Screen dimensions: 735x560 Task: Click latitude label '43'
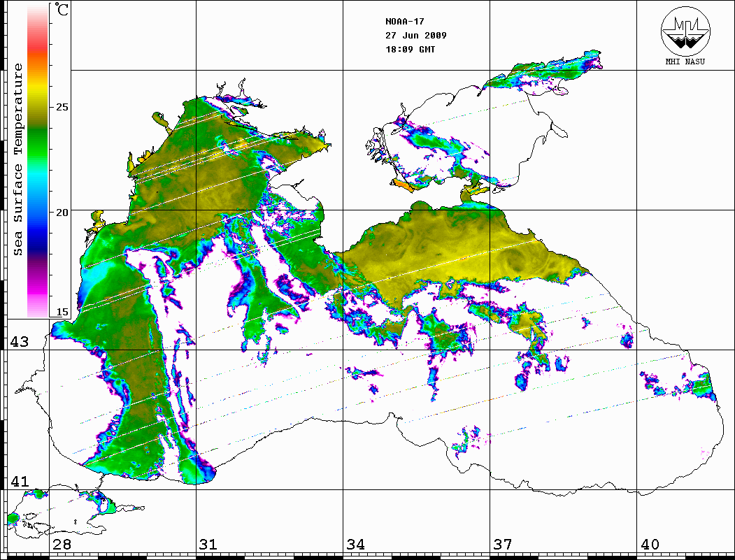[x=19, y=342]
